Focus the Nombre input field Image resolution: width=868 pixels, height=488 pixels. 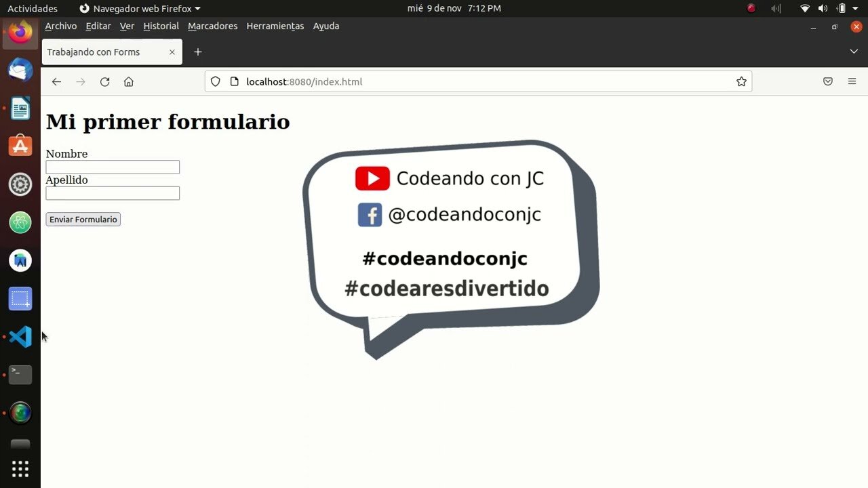click(113, 167)
